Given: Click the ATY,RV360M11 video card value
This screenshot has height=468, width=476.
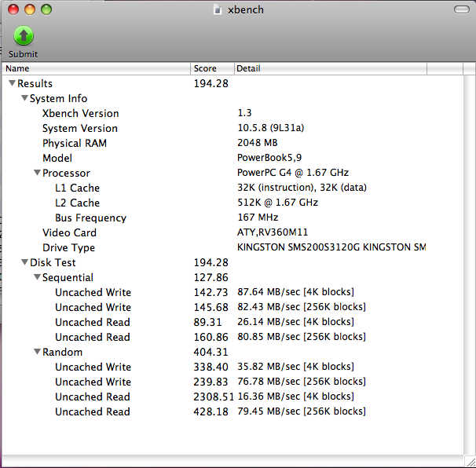Looking at the screenshot, I should (x=273, y=232).
